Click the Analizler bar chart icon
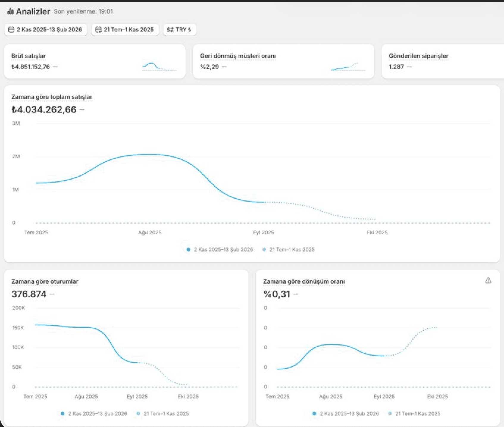 (x=10, y=12)
